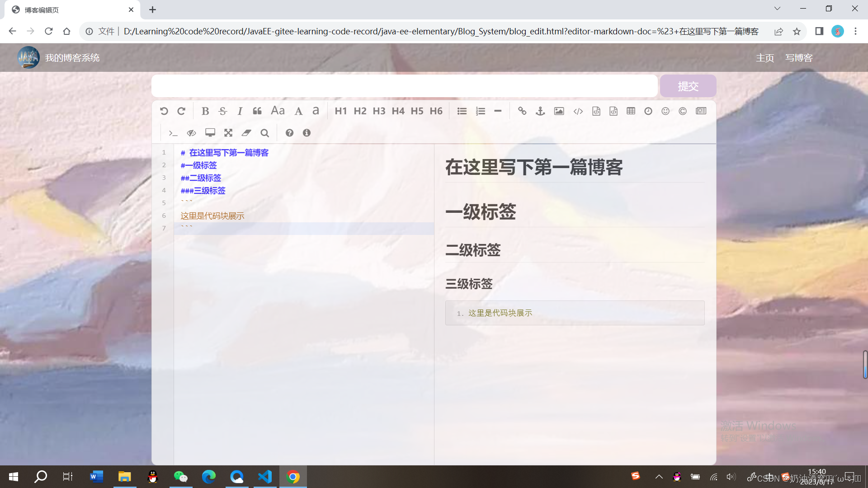Open browser side panel
The height and width of the screenshot is (488, 868).
(819, 31)
